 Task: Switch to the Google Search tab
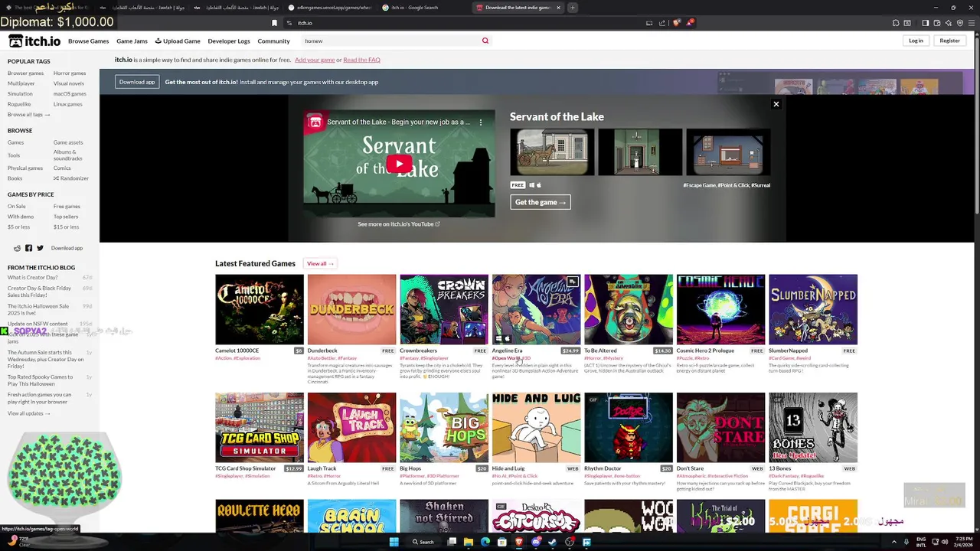click(x=425, y=8)
